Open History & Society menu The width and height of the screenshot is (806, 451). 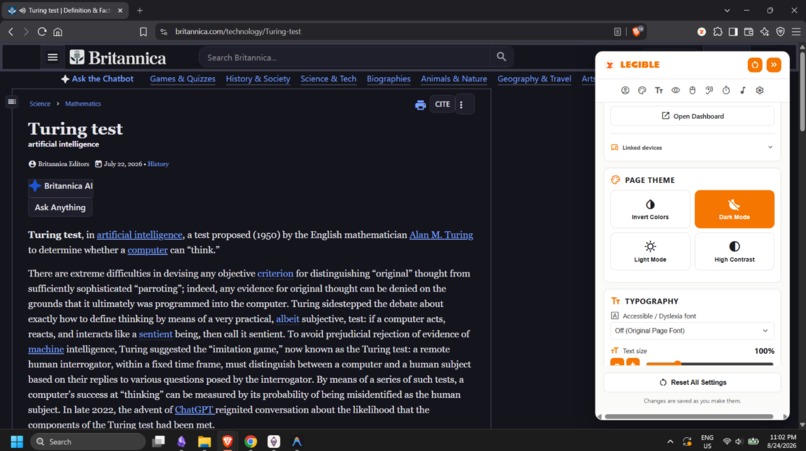(x=258, y=79)
